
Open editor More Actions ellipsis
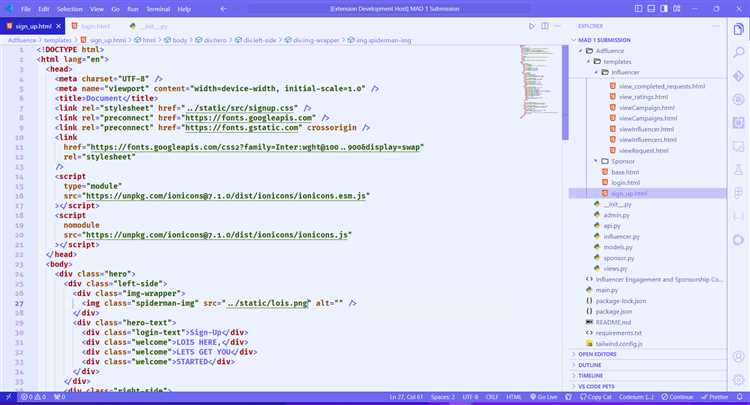point(557,26)
